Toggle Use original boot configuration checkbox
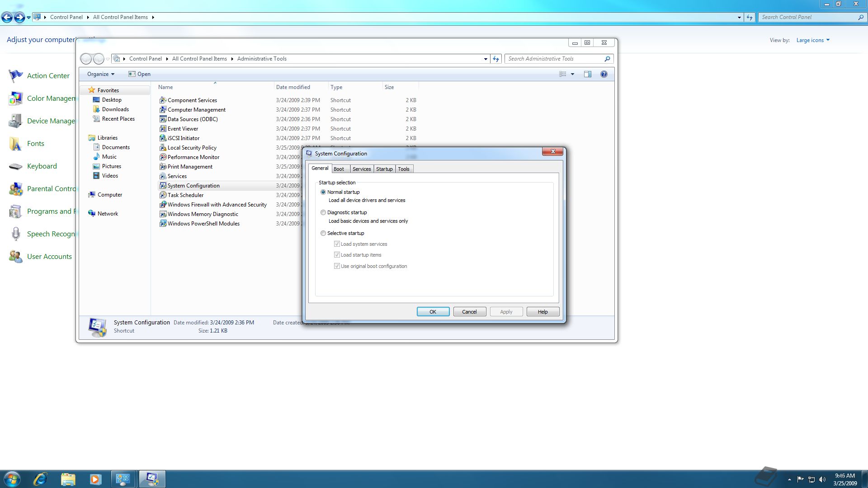The width and height of the screenshot is (868, 488). click(x=337, y=266)
